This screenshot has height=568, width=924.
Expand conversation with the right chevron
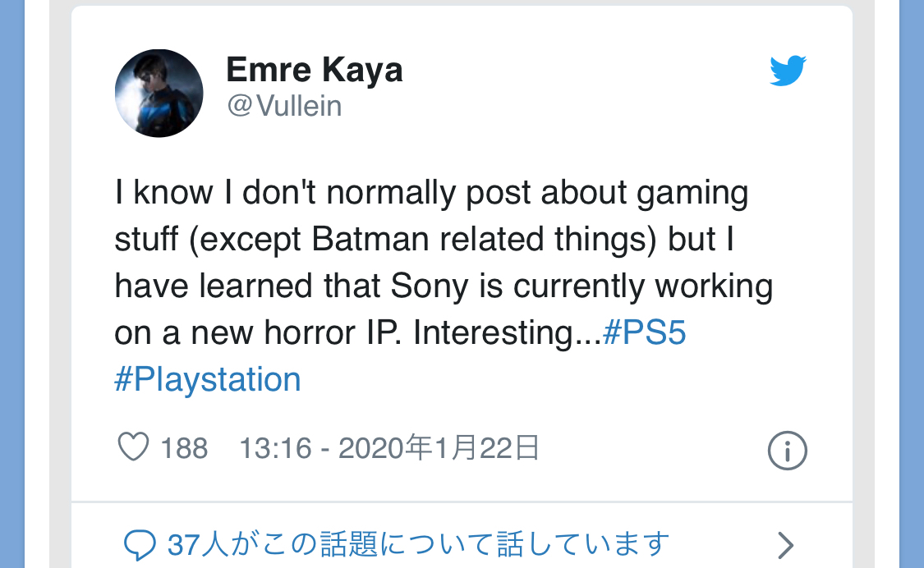[785, 545]
